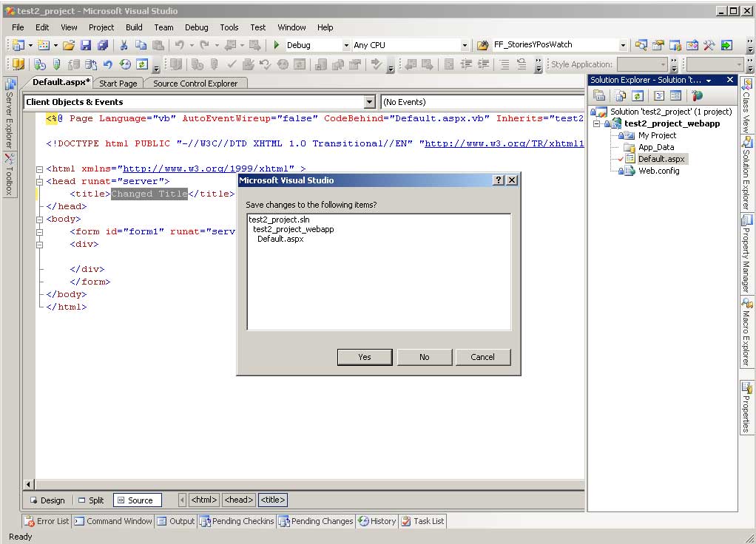
Task: Open the Pending Changes panel tab
Action: (317, 521)
